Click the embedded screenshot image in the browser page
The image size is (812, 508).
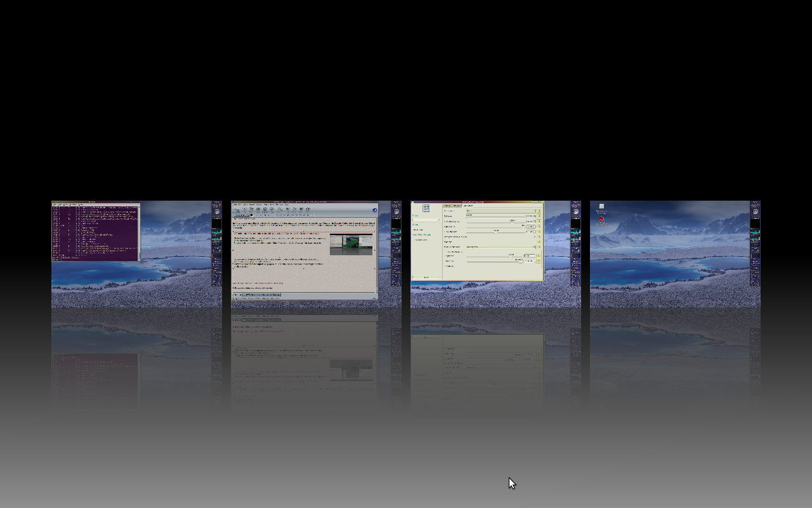351,244
